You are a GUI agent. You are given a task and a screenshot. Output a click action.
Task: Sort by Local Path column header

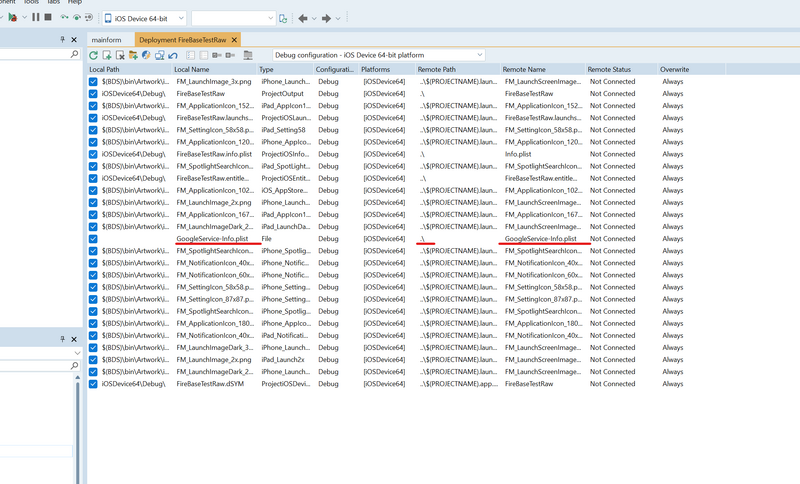pyautogui.click(x=130, y=69)
